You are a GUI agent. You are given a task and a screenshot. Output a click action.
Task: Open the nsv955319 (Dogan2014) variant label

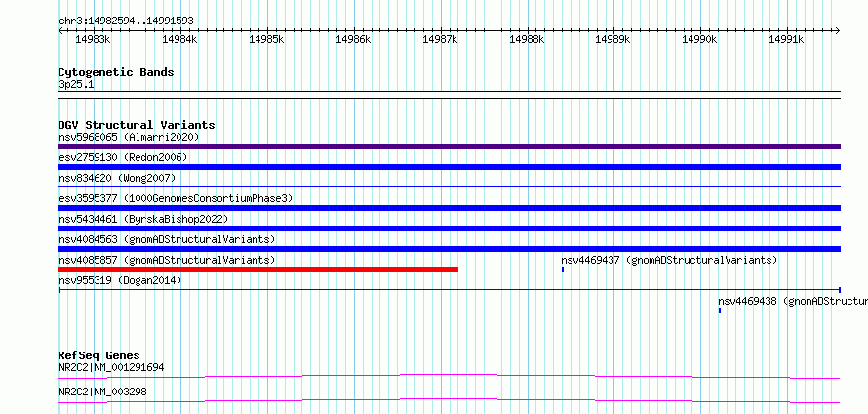pyautogui.click(x=120, y=280)
